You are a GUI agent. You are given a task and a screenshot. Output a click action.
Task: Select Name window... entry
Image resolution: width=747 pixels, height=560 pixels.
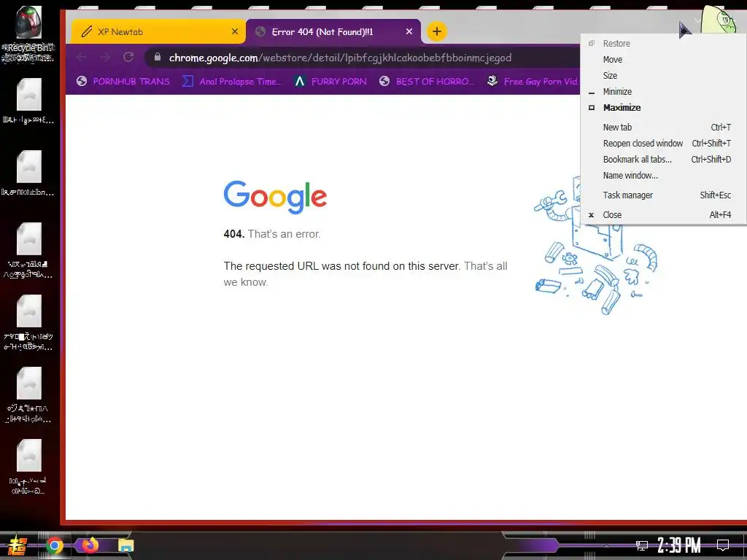663,175
